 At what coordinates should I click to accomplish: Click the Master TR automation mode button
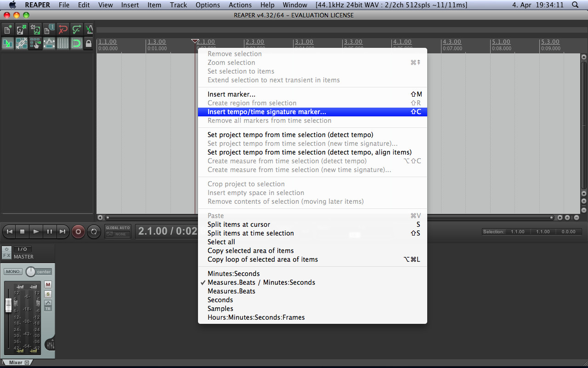[48, 309]
